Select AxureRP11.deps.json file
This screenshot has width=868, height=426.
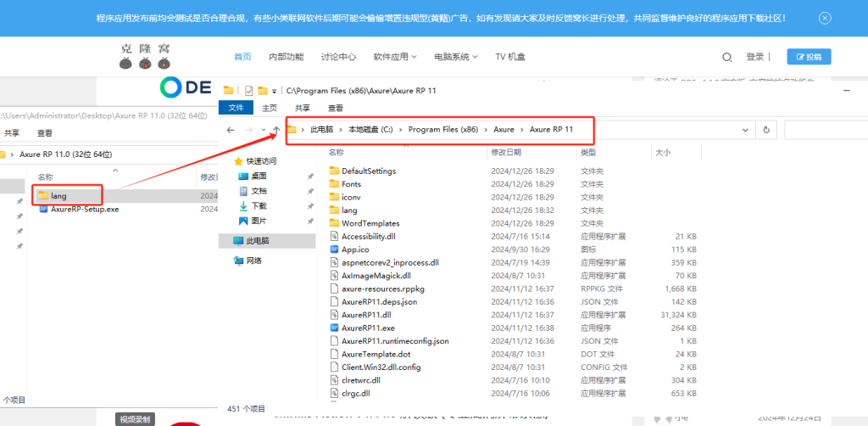click(379, 302)
